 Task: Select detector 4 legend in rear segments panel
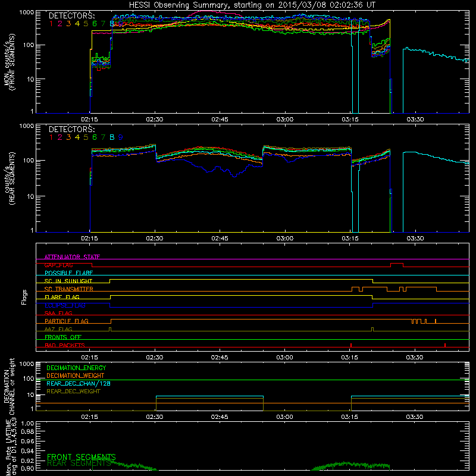77,137
